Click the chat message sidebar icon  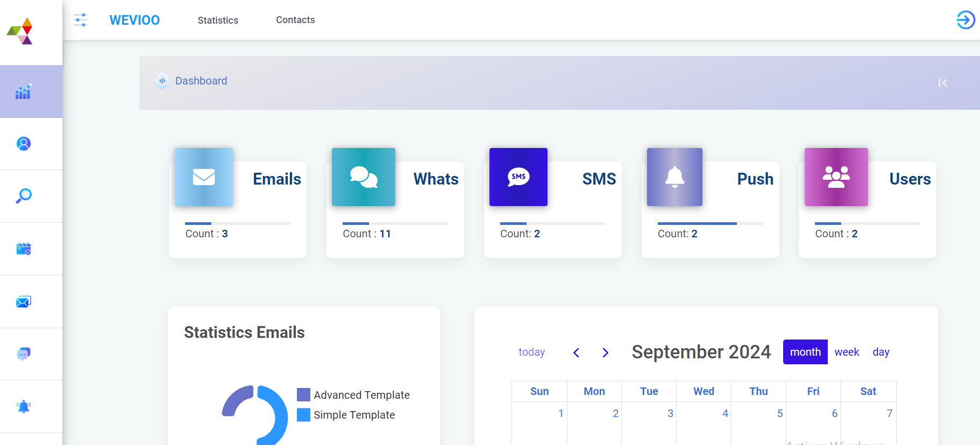click(x=23, y=354)
